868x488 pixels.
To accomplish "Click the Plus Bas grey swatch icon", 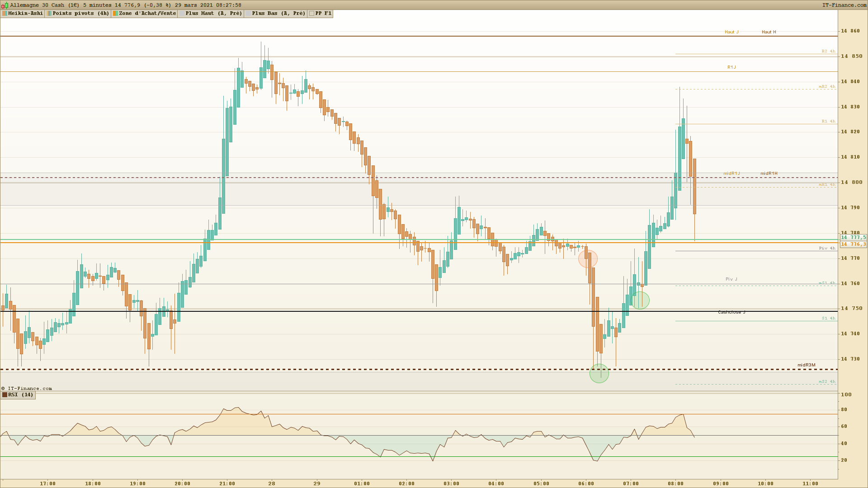I will [248, 14].
